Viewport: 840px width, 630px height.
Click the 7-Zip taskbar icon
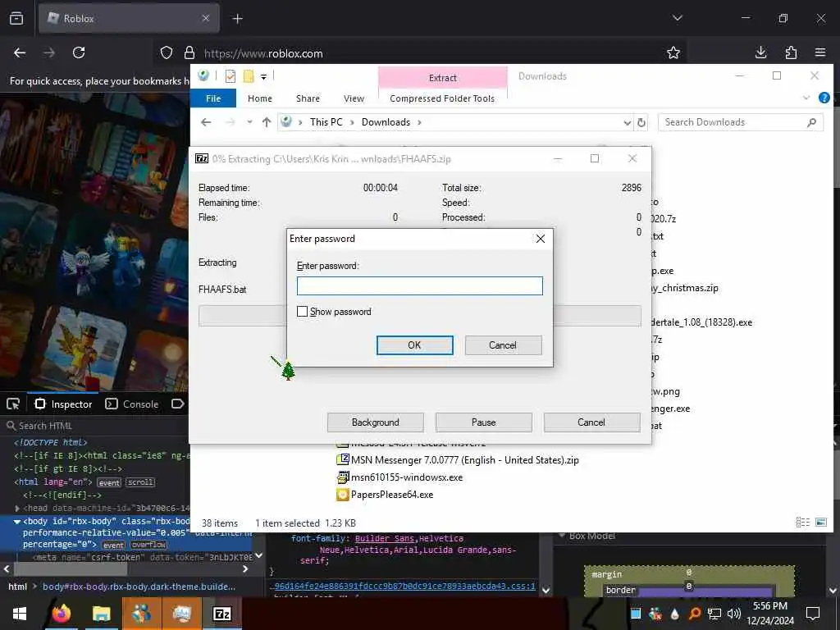tap(221, 614)
